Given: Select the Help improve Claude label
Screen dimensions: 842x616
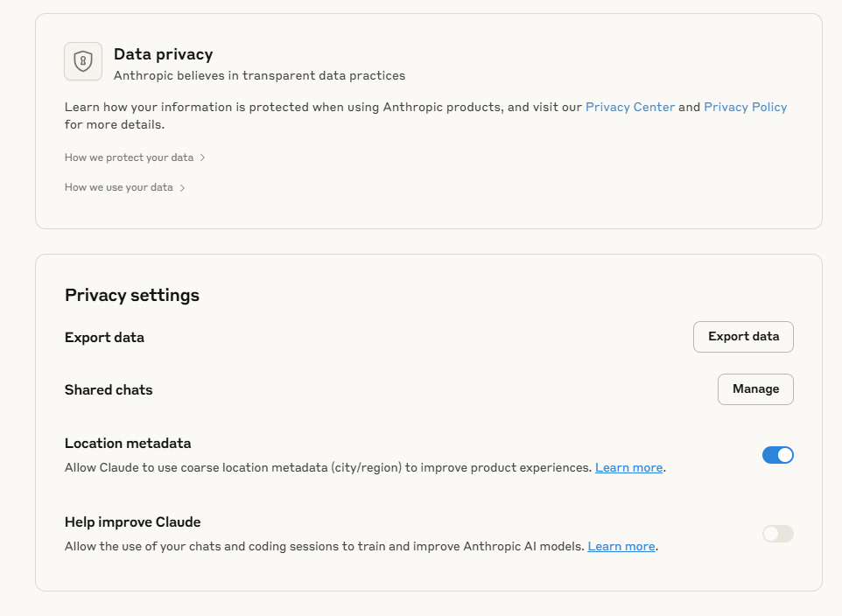Looking at the screenshot, I should pos(133,522).
